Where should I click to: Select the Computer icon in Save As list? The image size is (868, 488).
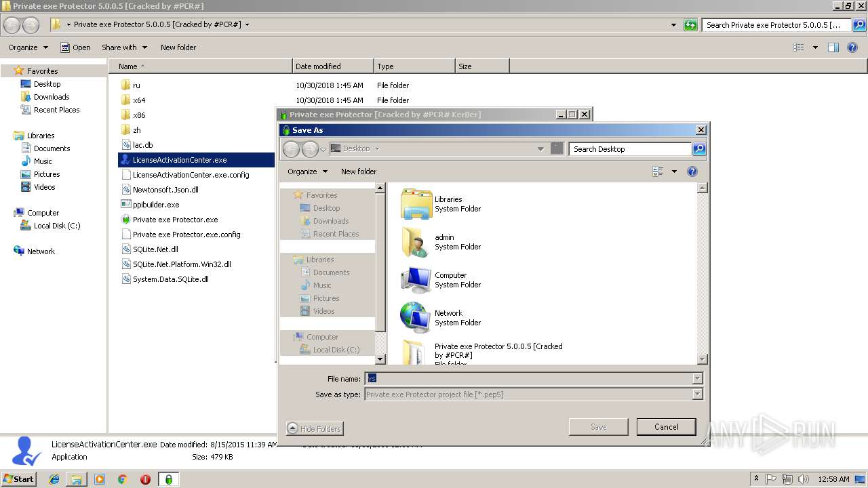416,280
